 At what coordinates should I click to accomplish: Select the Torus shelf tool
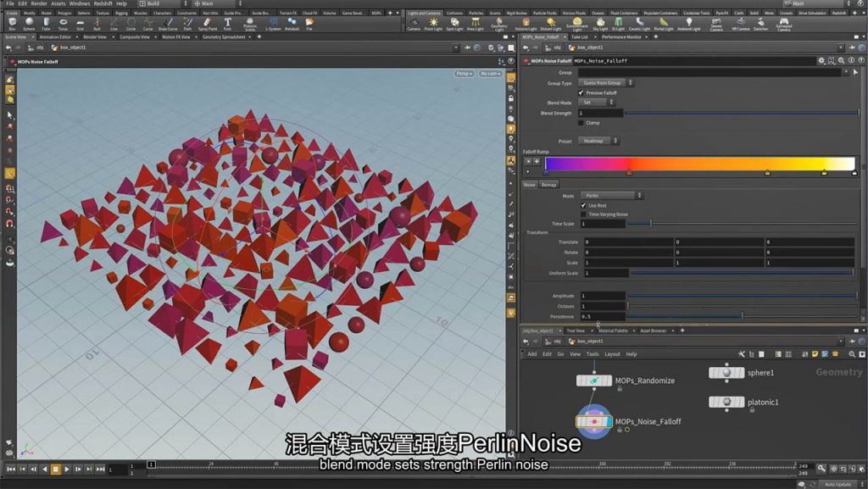pyautogui.click(x=63, y=24)
